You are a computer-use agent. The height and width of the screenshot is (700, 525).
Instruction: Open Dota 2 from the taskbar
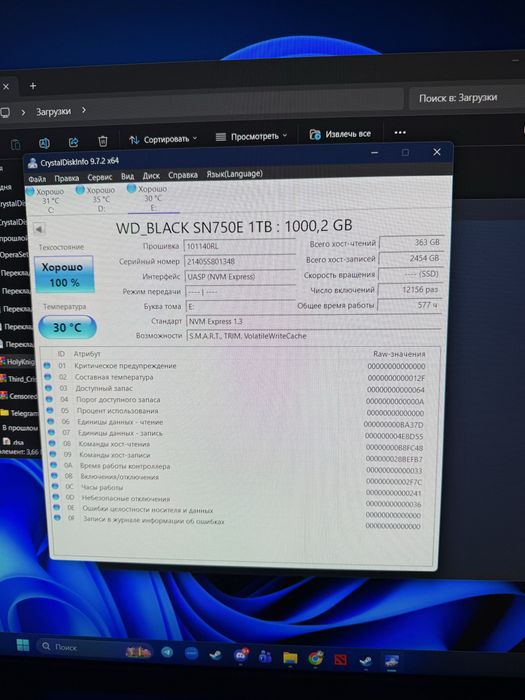[x=341, y=659]
